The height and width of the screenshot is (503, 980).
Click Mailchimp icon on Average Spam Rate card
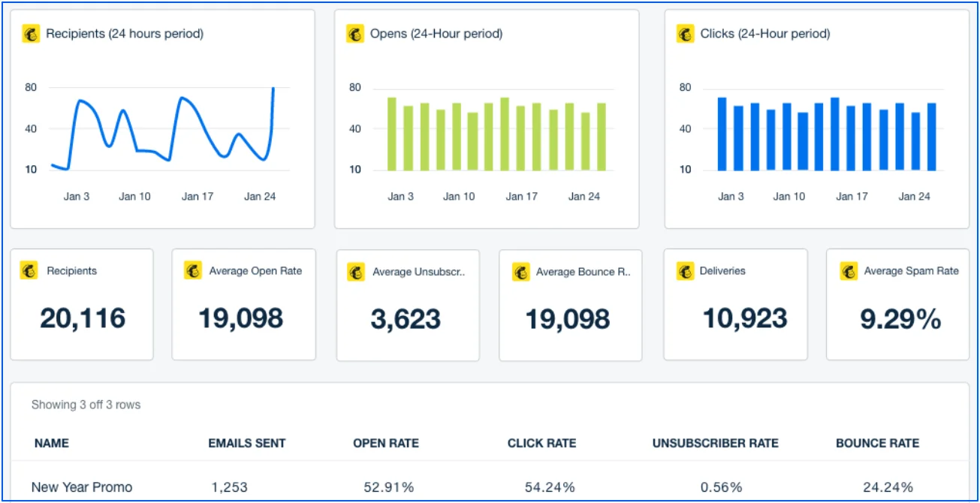(x=849, y=271)
